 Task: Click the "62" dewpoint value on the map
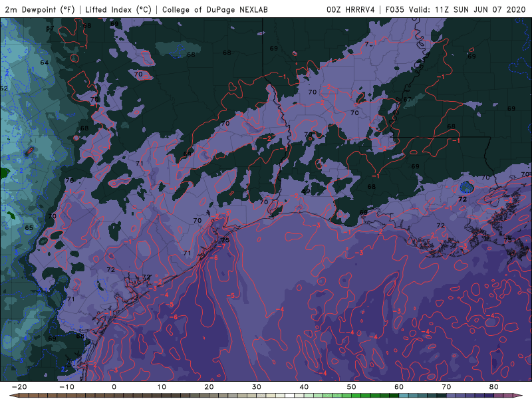tap(4, 88)
